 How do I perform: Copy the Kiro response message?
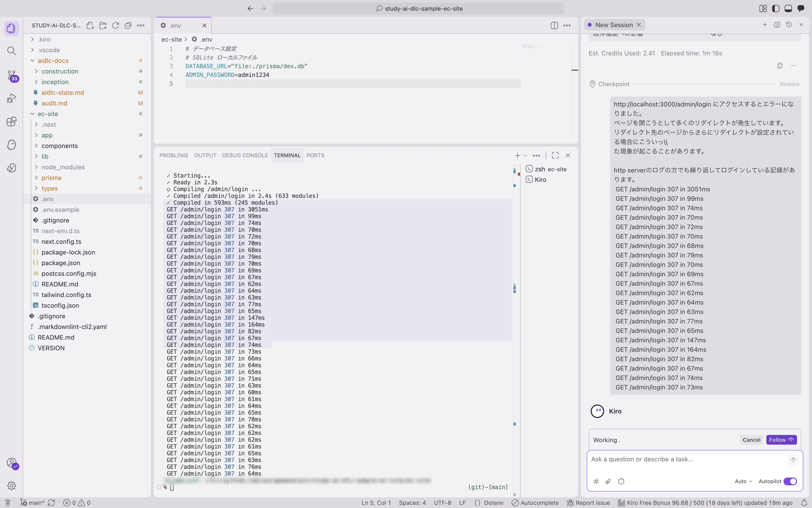pyautogui.click(x=780, y=66)
